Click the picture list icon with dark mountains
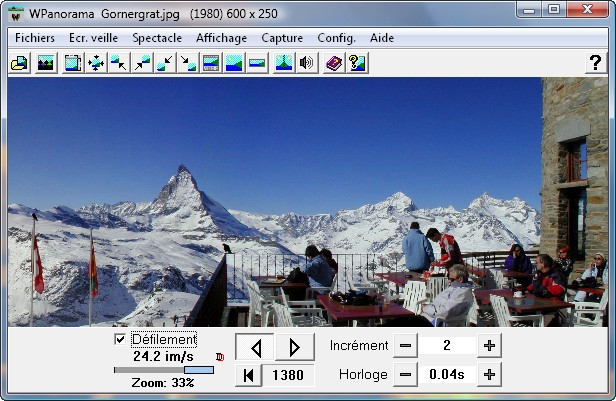 pos(46,63)
